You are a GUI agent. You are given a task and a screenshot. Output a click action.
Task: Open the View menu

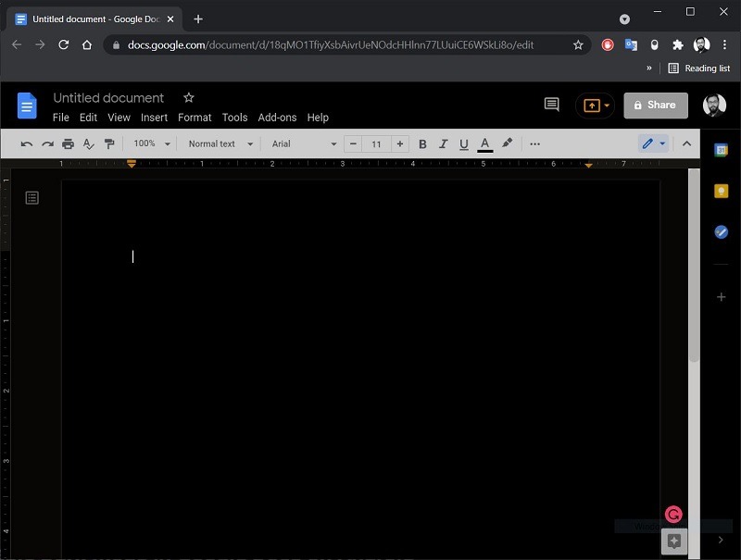[119, 118]
